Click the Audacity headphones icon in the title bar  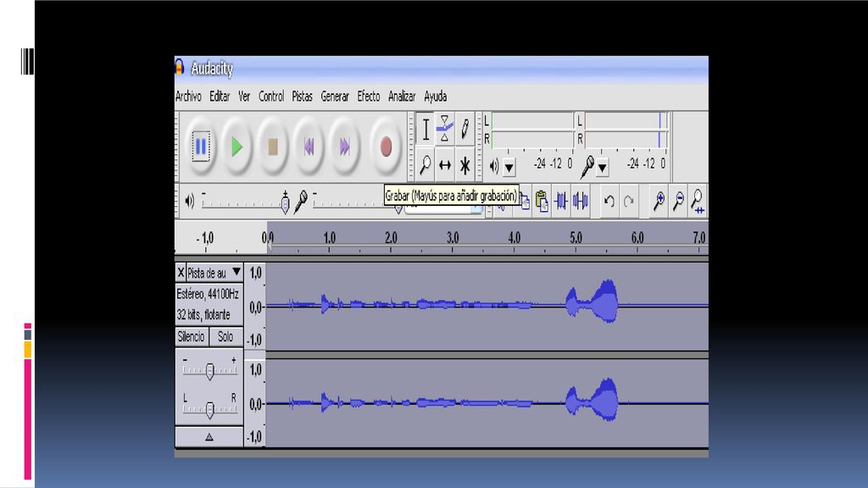[180, 67]
